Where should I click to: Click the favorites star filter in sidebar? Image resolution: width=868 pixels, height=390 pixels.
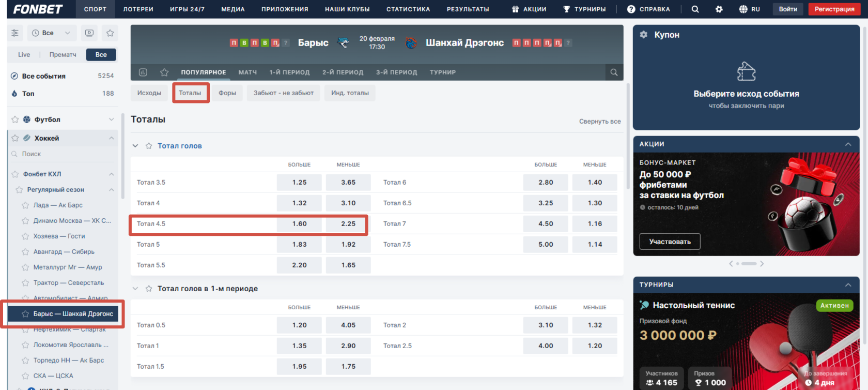[110, 33]
